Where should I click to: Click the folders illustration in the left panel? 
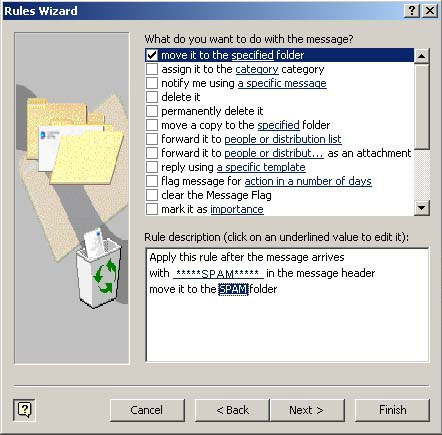[75, 141]
